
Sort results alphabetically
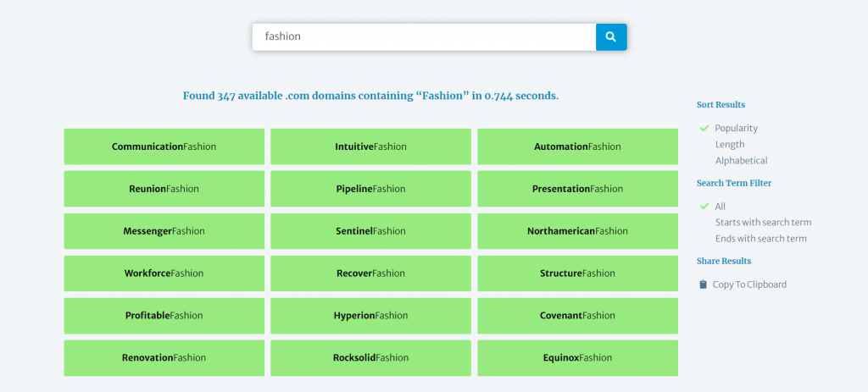coord(741,161)
